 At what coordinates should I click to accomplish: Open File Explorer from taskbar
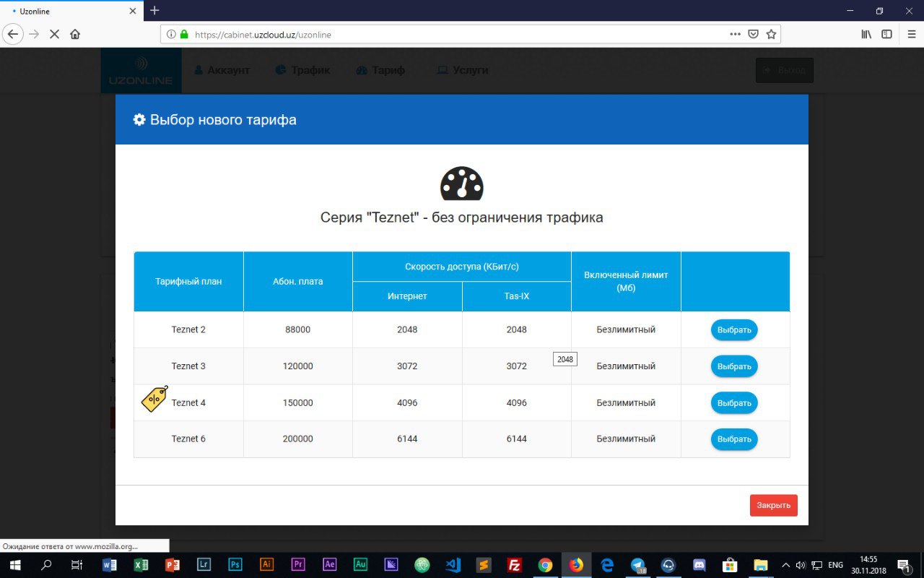click(760, 565)
